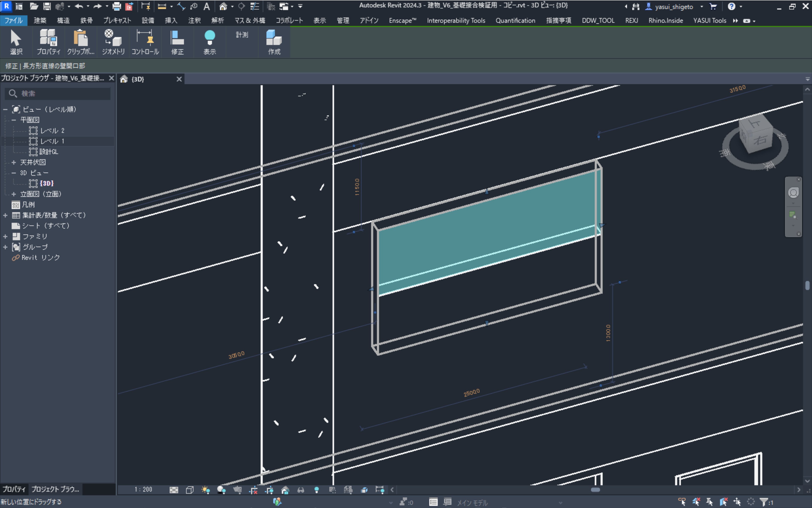Image resolution: width=812 pixels, height=508 pixels.
Task: Click the horizontal scrollbar thumb of the 3D view
Action: (x=595, y=490)
